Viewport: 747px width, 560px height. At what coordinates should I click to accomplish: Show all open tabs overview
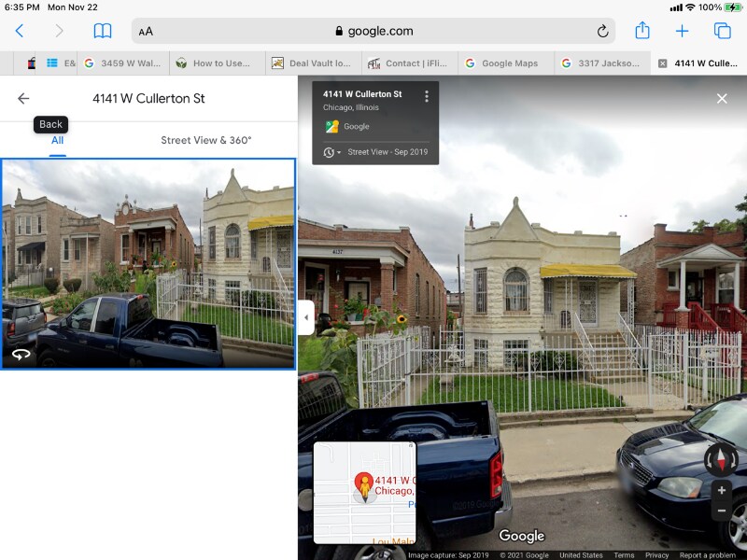(722, 31)
